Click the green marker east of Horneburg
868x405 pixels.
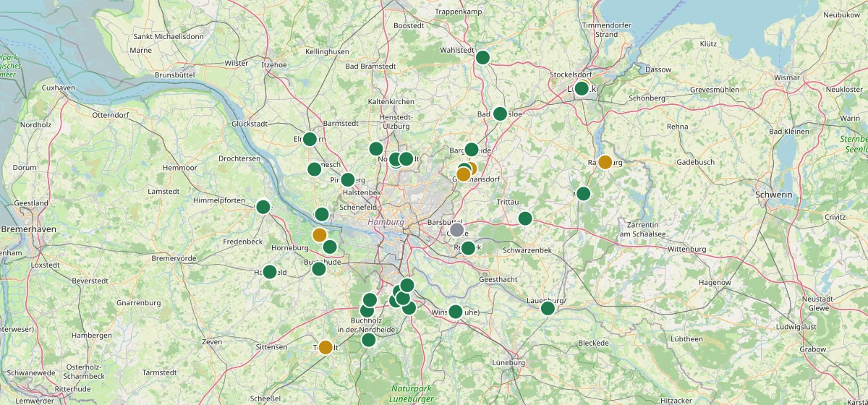tap(330, 247)
